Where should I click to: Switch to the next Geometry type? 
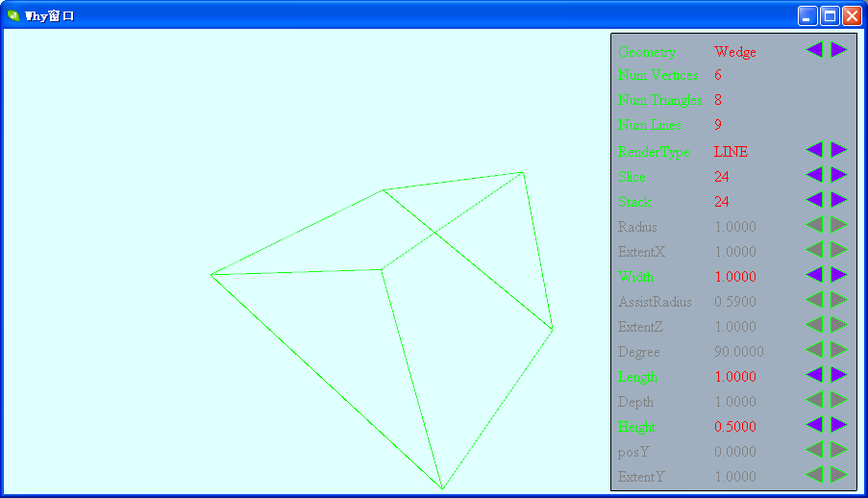click(x=839, y=50)
